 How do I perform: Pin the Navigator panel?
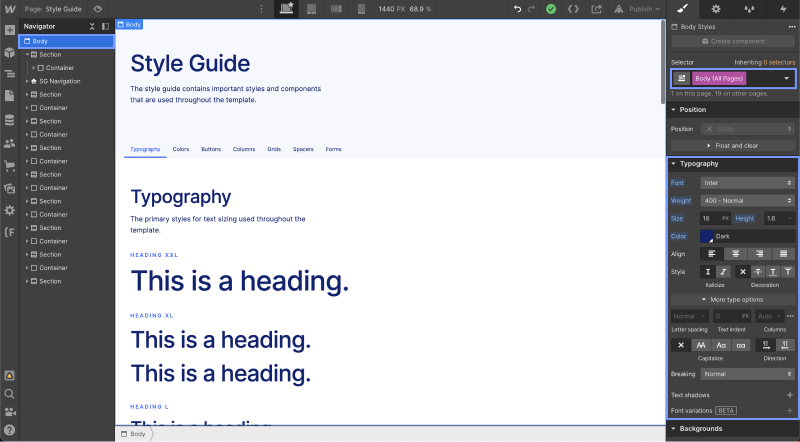[105, 26]
